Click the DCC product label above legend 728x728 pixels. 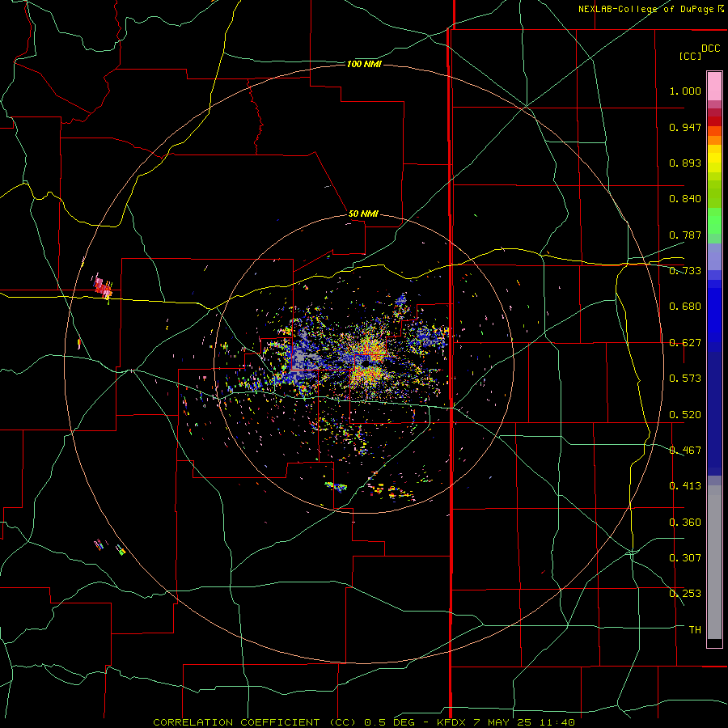click(710, 49)
